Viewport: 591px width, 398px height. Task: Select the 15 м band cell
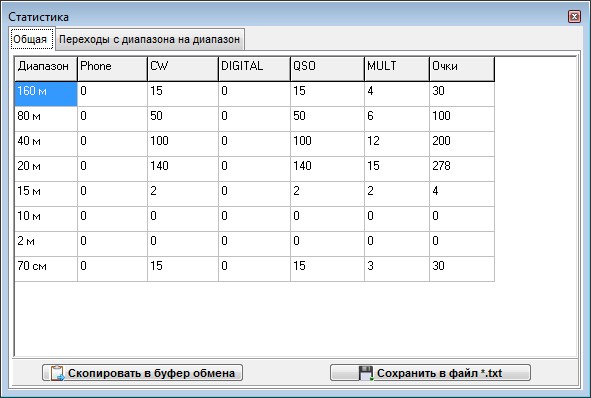pyautogui.click(x=46, y=194)
